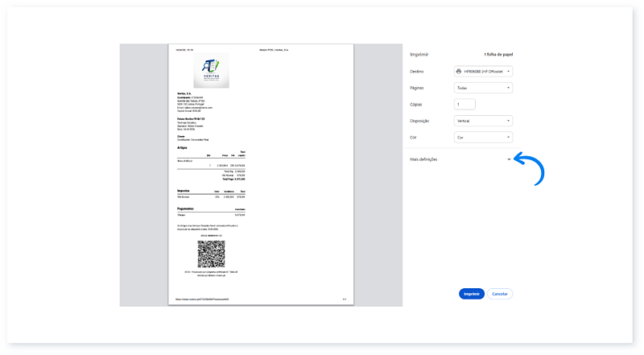Open the Páginas dropdown showing Todas

pos(483,88)
